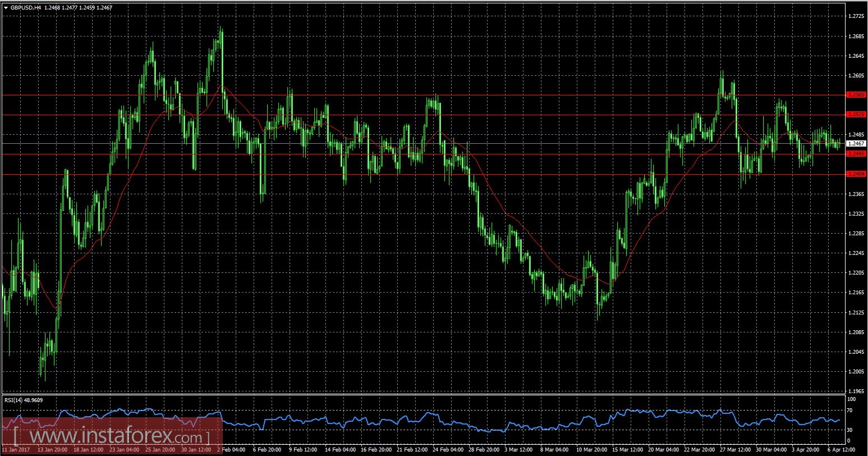
Task: Click the RSI(14) 48.9609 indicator label
Action: pos(24,400)
